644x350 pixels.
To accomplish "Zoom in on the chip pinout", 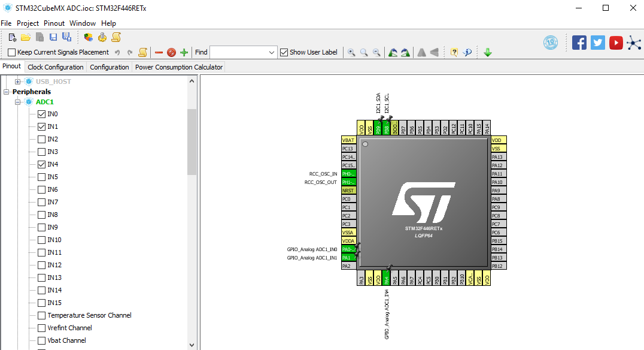I will click(x=351, y=52).
